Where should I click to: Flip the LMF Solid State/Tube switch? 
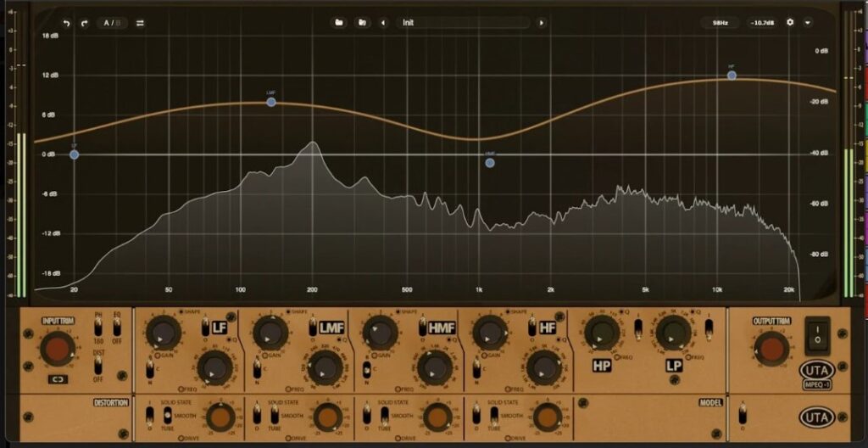275,415
